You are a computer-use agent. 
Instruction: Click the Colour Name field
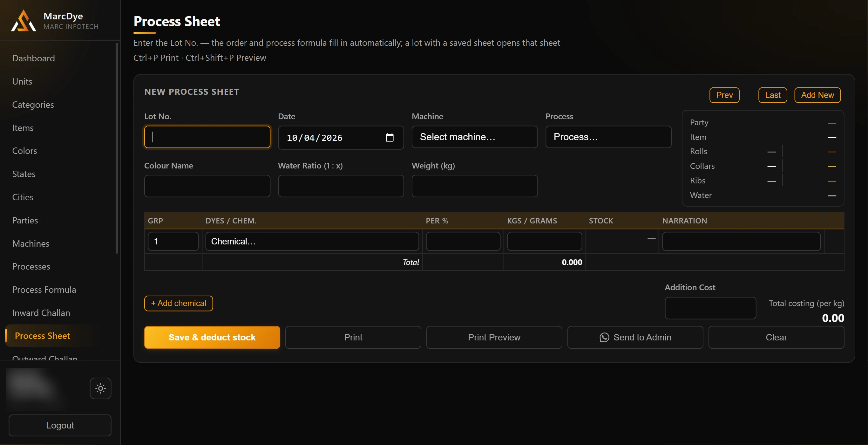(207, 186)
